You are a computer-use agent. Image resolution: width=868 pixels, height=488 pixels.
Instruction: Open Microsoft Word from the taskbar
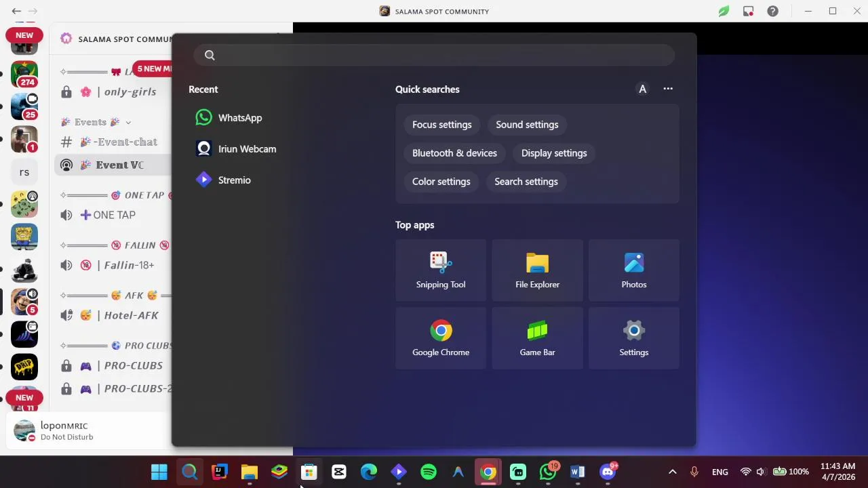[x=578, y=472]
